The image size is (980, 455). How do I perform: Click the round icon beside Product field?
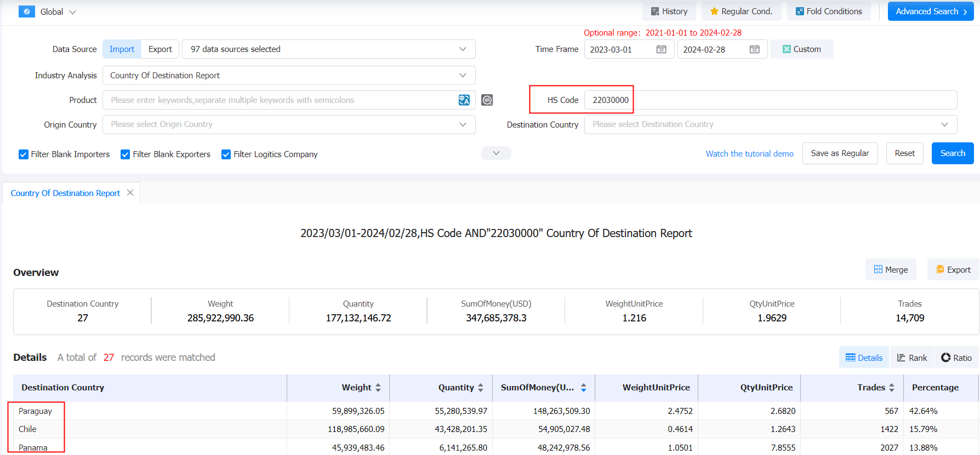coord(487,100)
